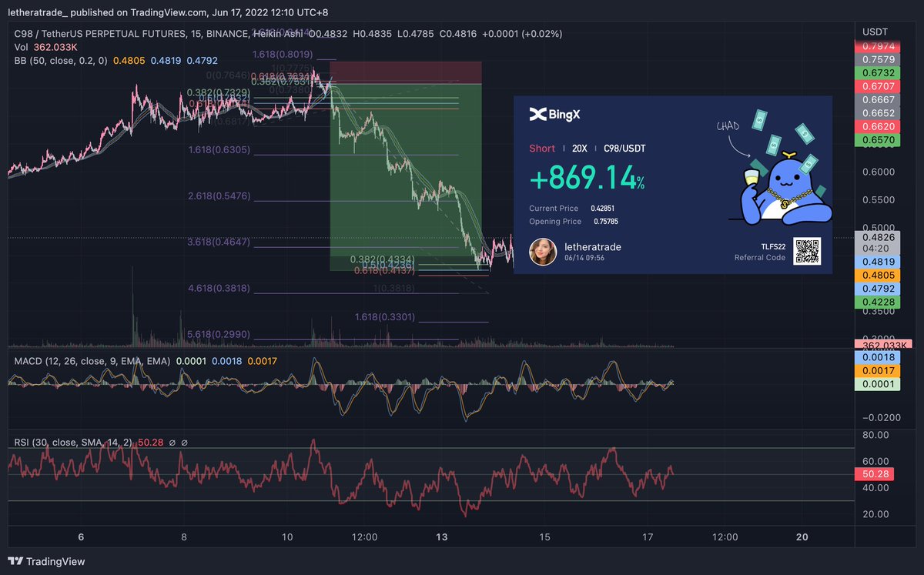Click the 2.618(0.5476) Fibonacci label
The image size is (924, 575).
pos(219,196)
